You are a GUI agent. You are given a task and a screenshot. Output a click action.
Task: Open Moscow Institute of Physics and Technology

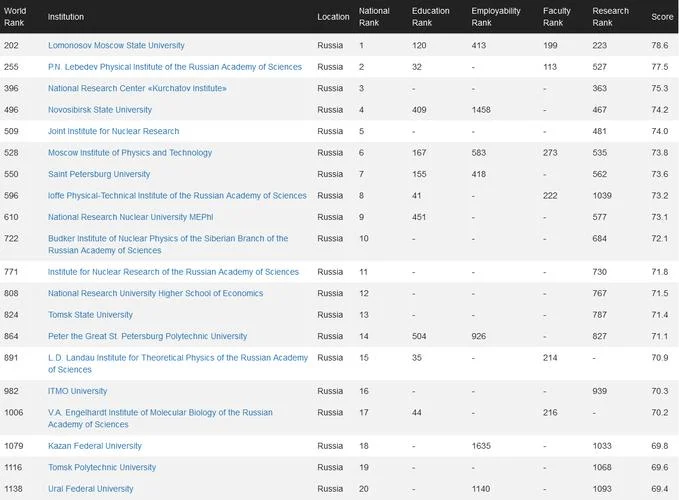[130, 153]
